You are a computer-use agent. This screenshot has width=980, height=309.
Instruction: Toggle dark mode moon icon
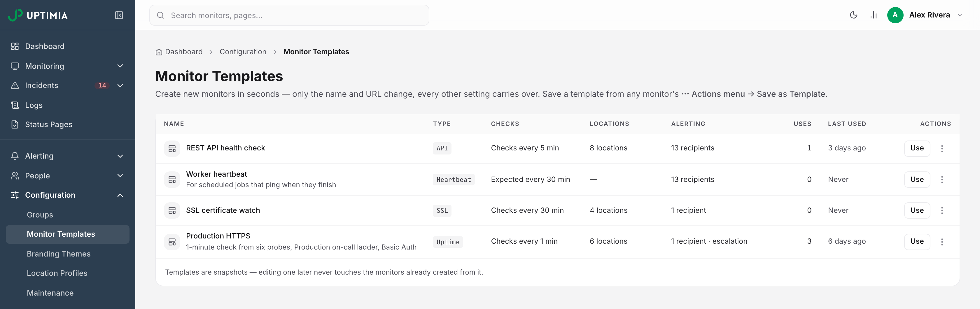point(853,15)
